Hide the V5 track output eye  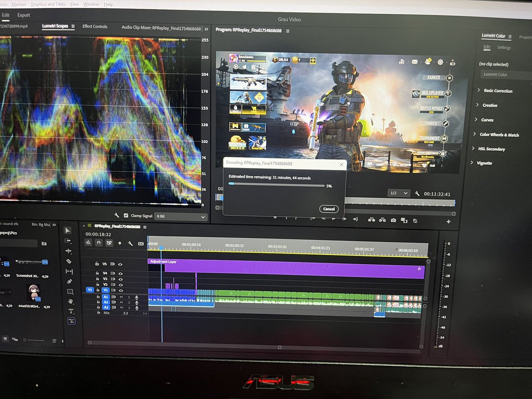[120, 264]
